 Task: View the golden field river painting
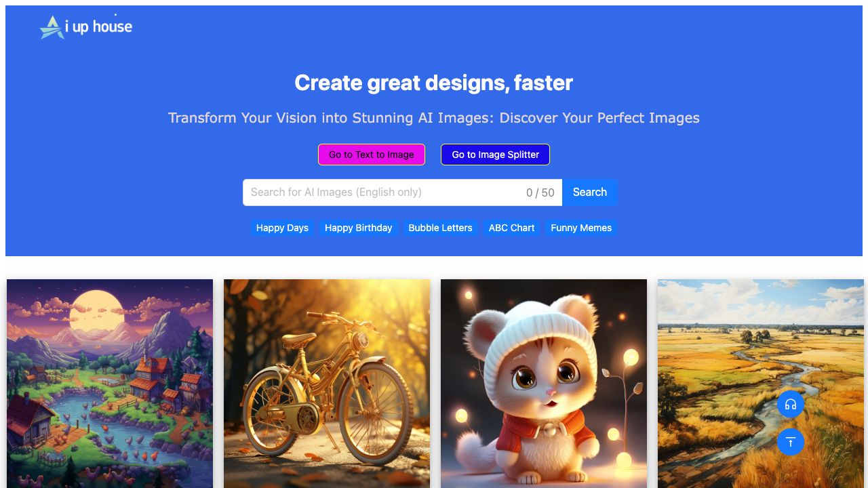coord(761,384)
